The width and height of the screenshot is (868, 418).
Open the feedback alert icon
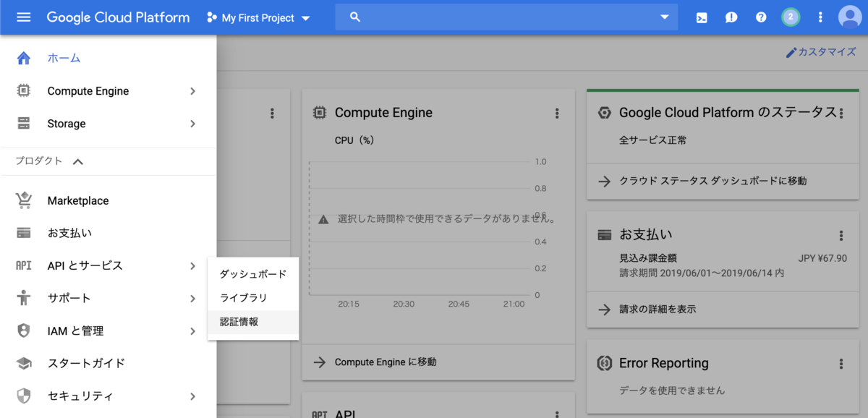pyautogui.click(x=731, y=17)
